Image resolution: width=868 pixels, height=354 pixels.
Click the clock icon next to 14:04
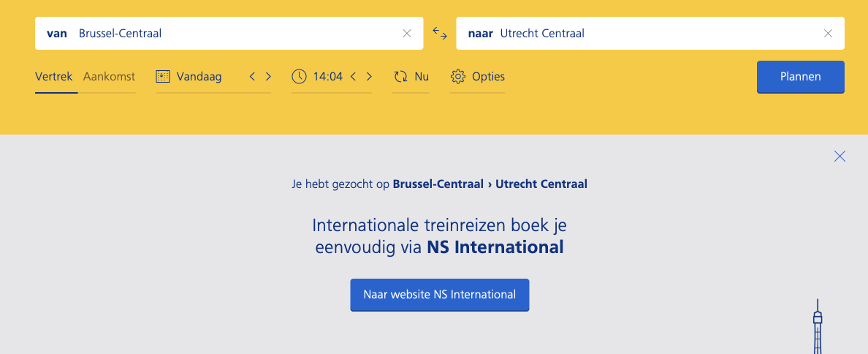pos(299,77)
